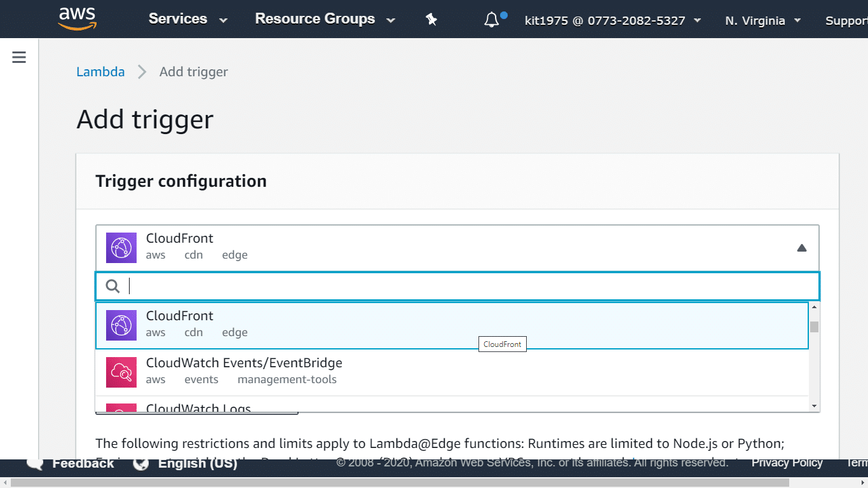Click the CloudFront icon in selected trigger
Viewport: 868px width, 488px height.
[121, 247]
